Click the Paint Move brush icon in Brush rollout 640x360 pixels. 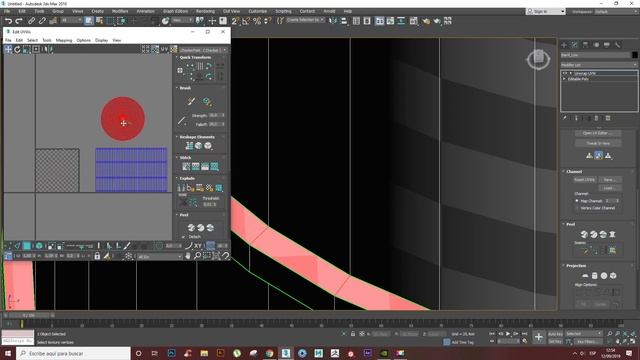pos(191,101)
